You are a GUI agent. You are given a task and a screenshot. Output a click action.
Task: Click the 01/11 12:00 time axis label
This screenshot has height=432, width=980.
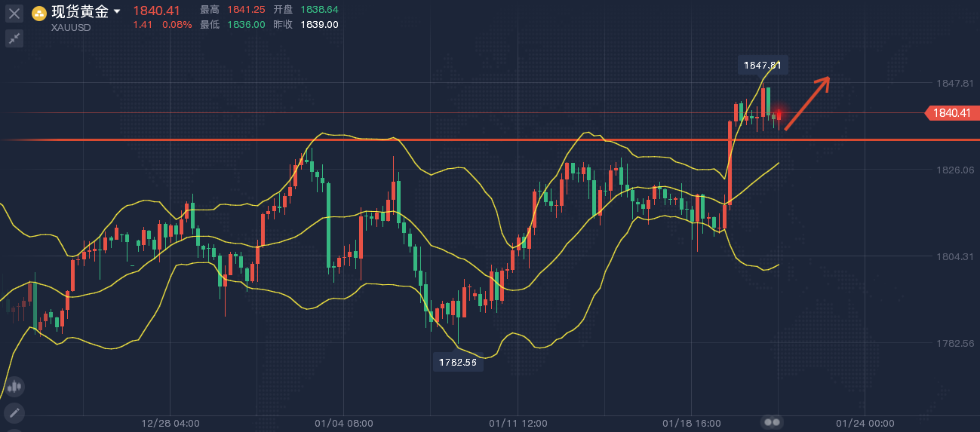coord(518,423)
